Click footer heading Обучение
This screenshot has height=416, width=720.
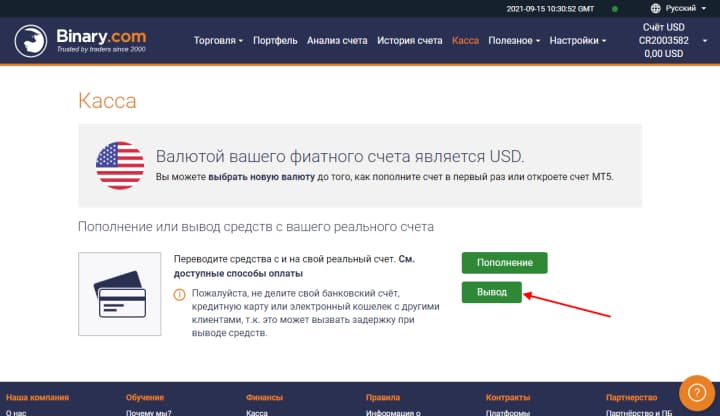[145, 397]
